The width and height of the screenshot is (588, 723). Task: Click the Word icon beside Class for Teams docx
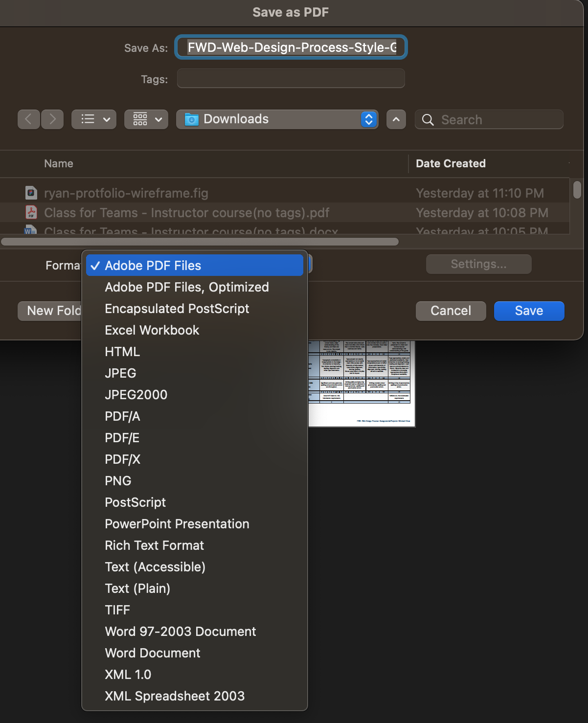click(30, 231)
